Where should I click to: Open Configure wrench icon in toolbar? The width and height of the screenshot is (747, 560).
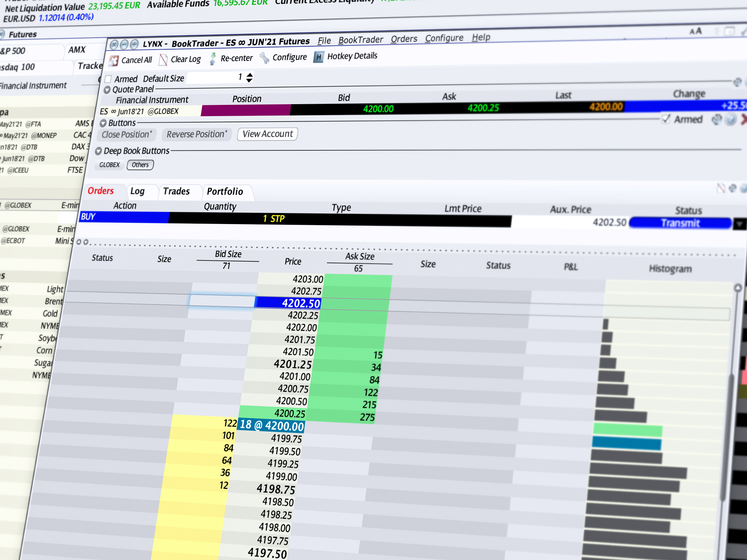pyautogui.click(x=264, y=57)
